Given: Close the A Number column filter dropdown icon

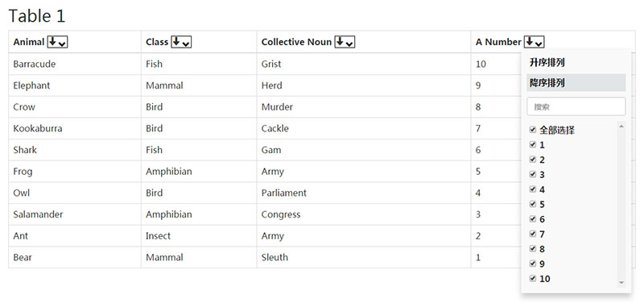Looking at the screenshot, I should (x=535, y=42).
